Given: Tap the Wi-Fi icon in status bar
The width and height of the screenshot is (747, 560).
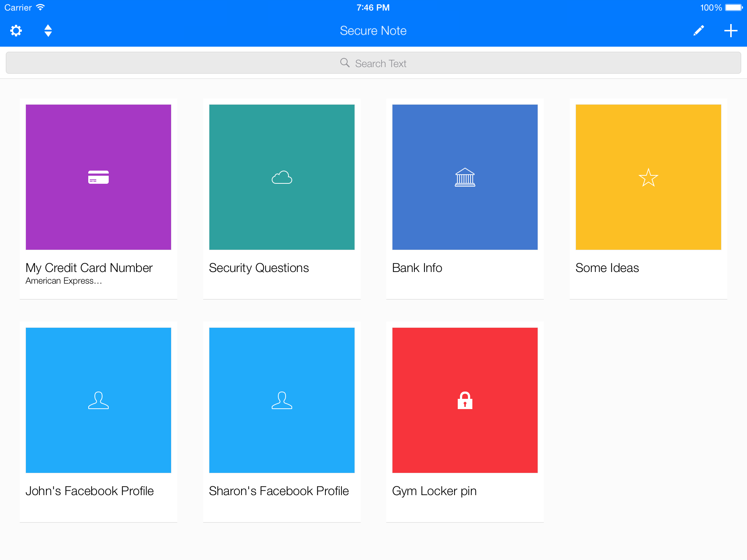Looking at the screenshot, I should pyautogui.click(x=40, y=7).
